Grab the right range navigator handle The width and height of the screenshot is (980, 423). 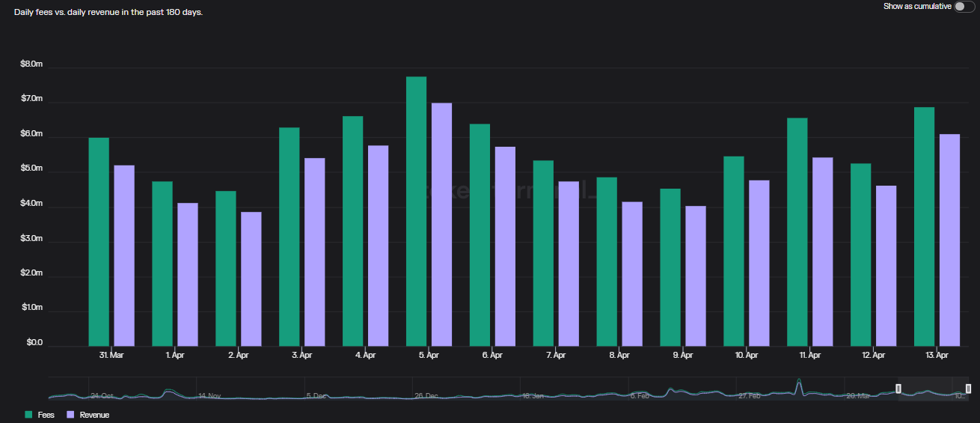968,389
